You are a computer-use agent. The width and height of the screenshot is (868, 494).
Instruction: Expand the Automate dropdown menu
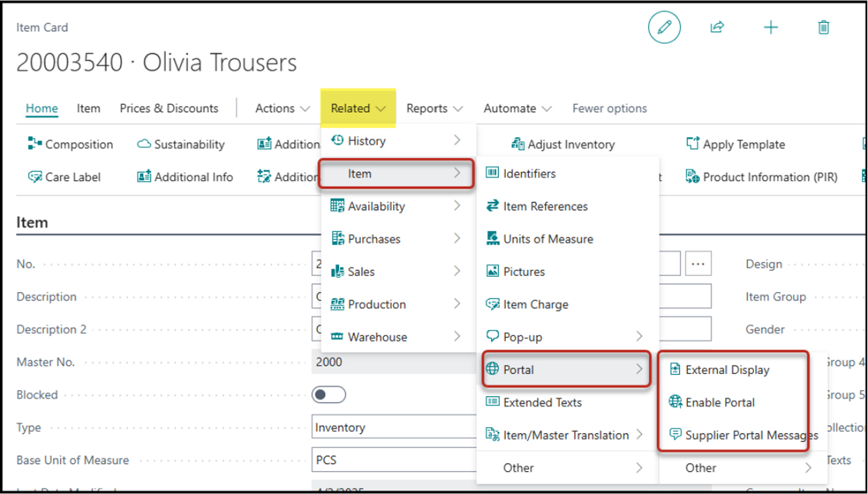(x=517, y=108)
